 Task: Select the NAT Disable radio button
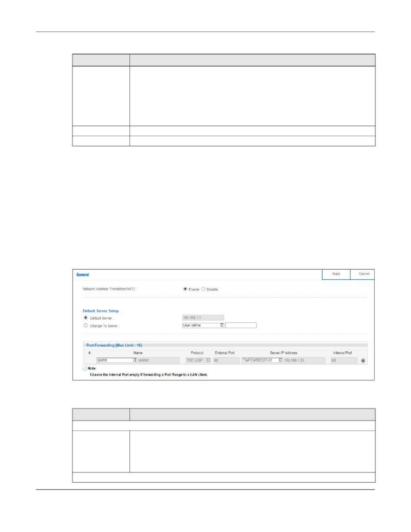tap(203, 289)
